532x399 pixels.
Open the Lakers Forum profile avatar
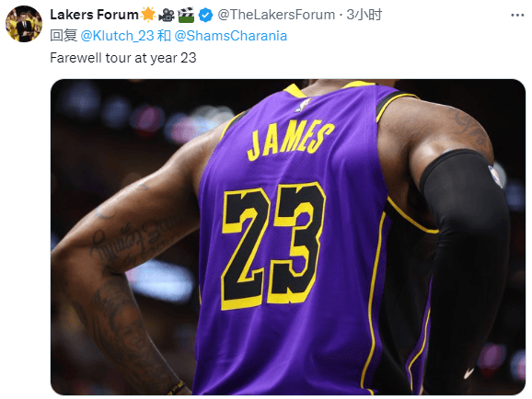click(24, 24)
